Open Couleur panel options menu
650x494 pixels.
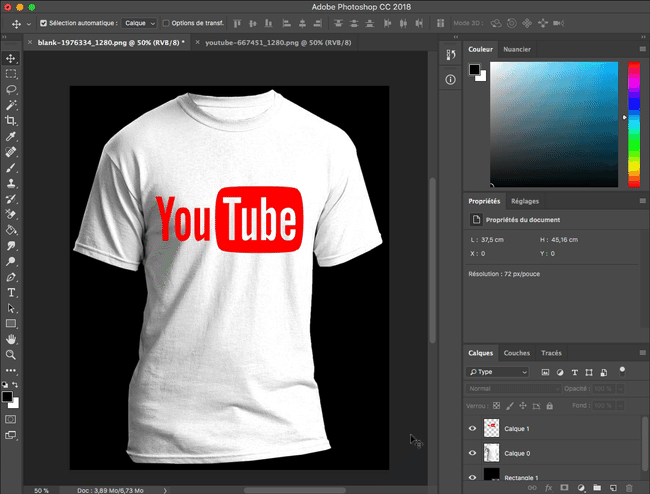[x=643, y=49]
